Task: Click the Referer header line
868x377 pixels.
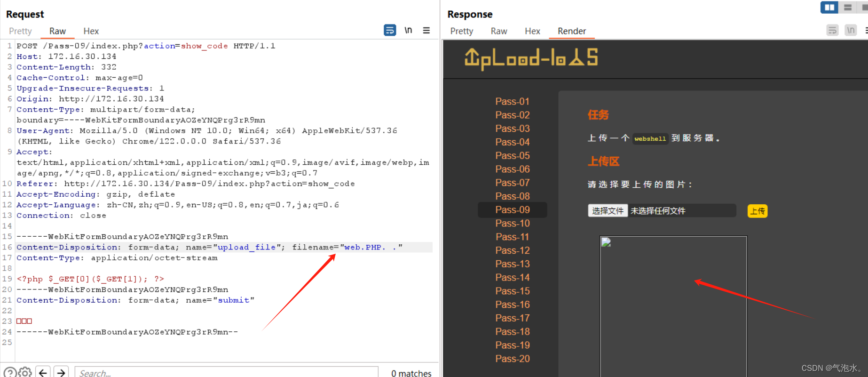Action: pos(186,184)
